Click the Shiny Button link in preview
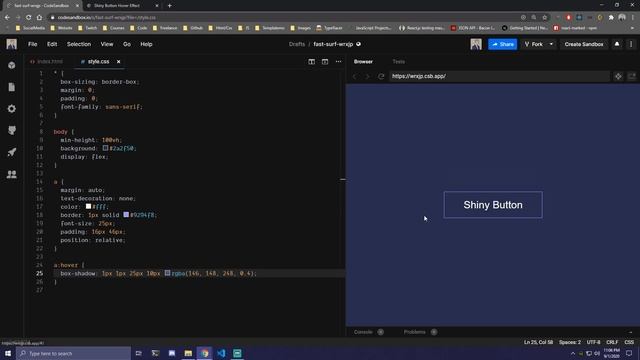 pyautogui.click(x=493, y=205)
